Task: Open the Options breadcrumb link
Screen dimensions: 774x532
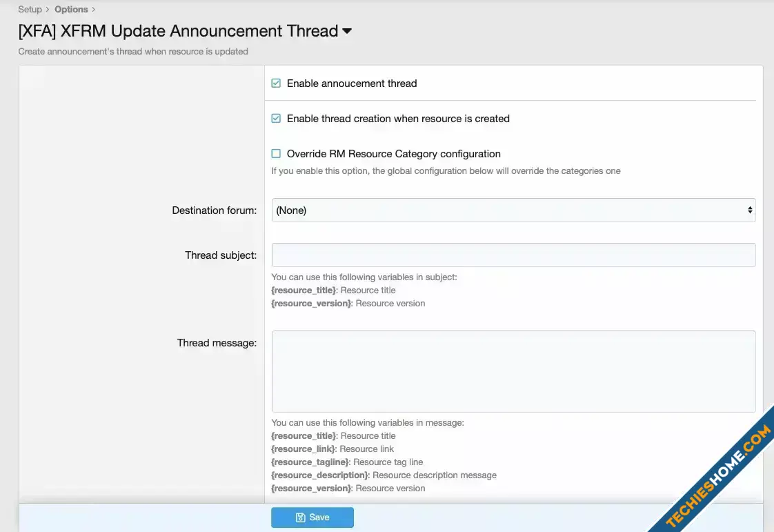Action: pos(71,10)
